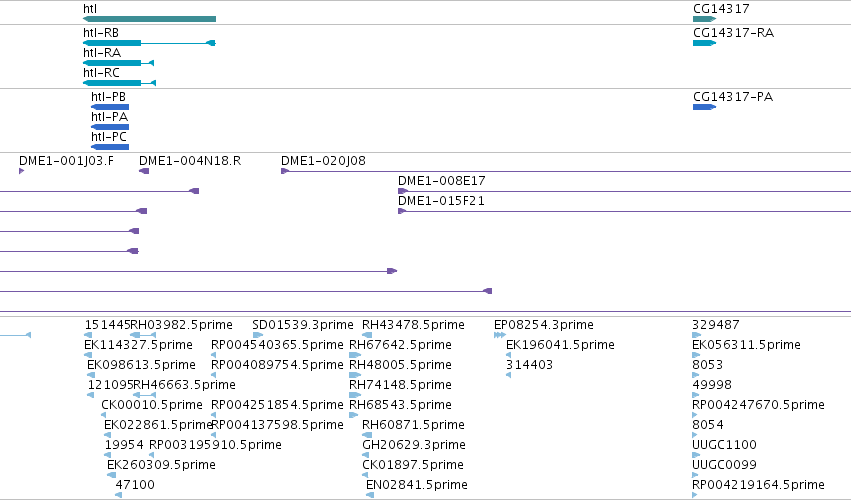The width and height of the screenshot is (851, 500).
Task: Click the RP004251854.5prime EST label
Action: (277, 405)
